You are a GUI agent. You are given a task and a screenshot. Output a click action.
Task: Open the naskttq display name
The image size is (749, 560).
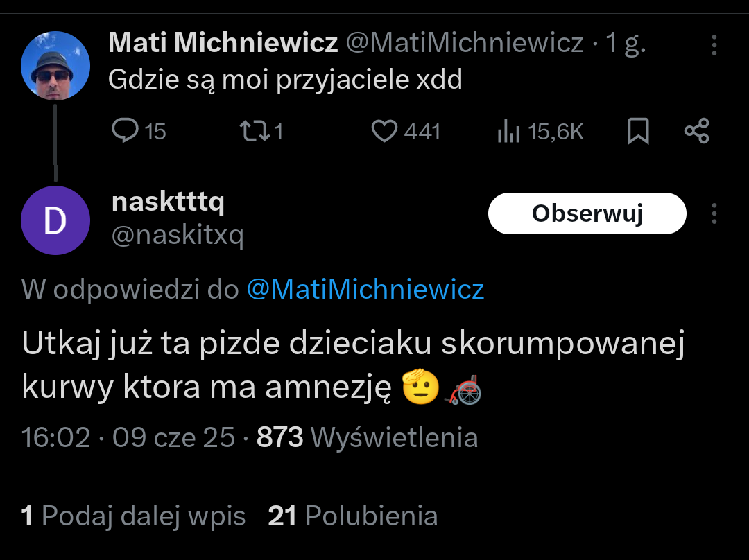168,202
